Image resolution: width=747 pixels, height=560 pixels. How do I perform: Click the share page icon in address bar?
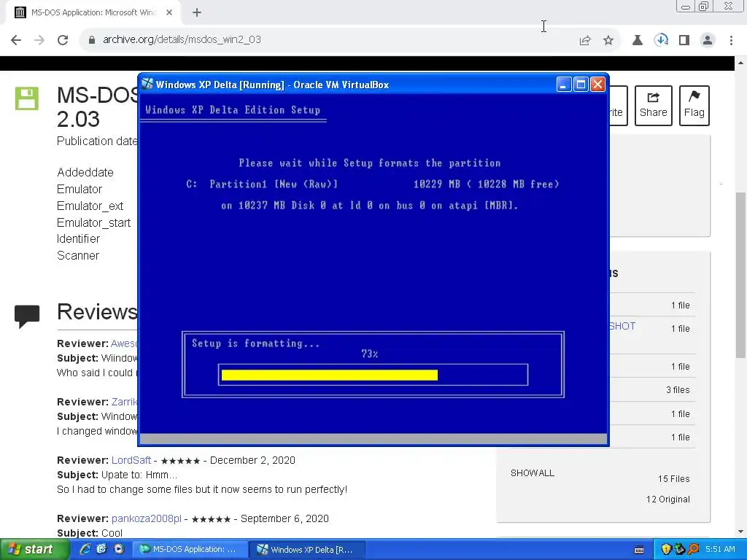(x=585, y=40)
